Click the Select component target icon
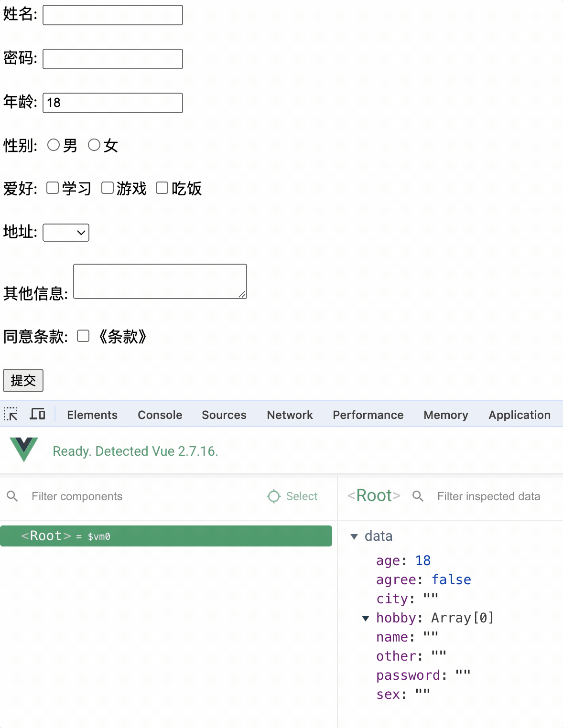563x728 pixels. 274,496
